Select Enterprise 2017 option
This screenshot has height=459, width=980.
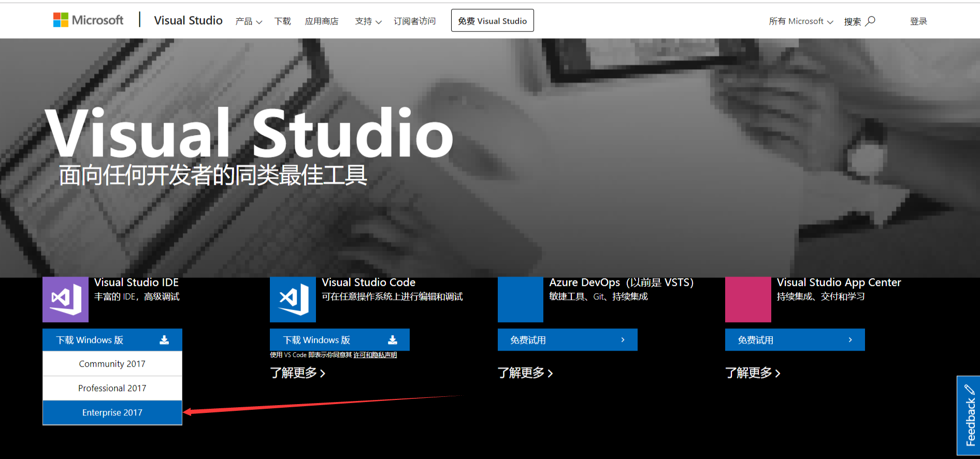112,412
